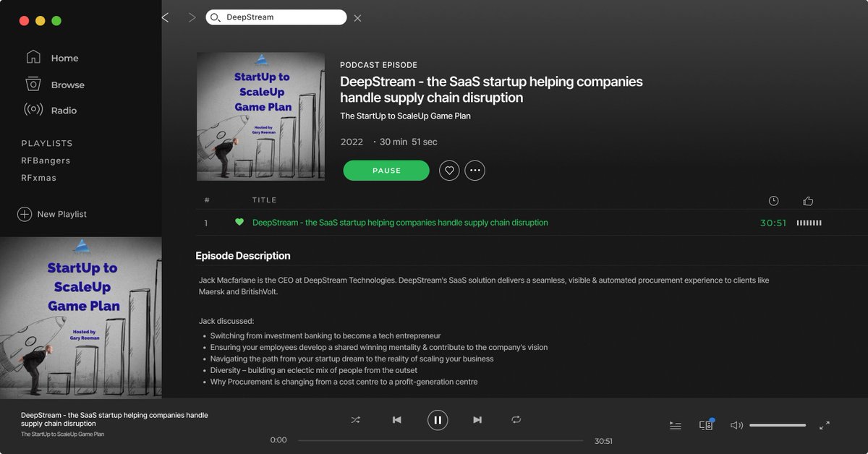The width and height of the screenshot is (868, 454).
Task: Select the DeepStream episode title in track list
Action: click(x=400, y=223)
